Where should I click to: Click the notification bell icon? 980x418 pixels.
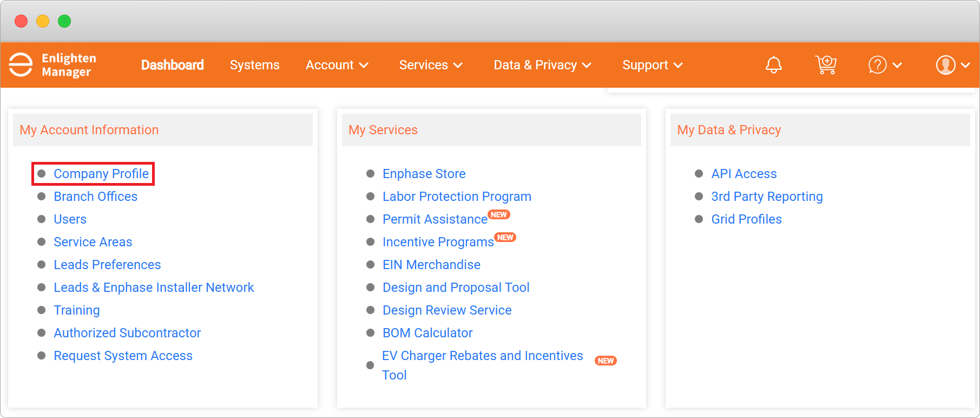pos(773,65)
